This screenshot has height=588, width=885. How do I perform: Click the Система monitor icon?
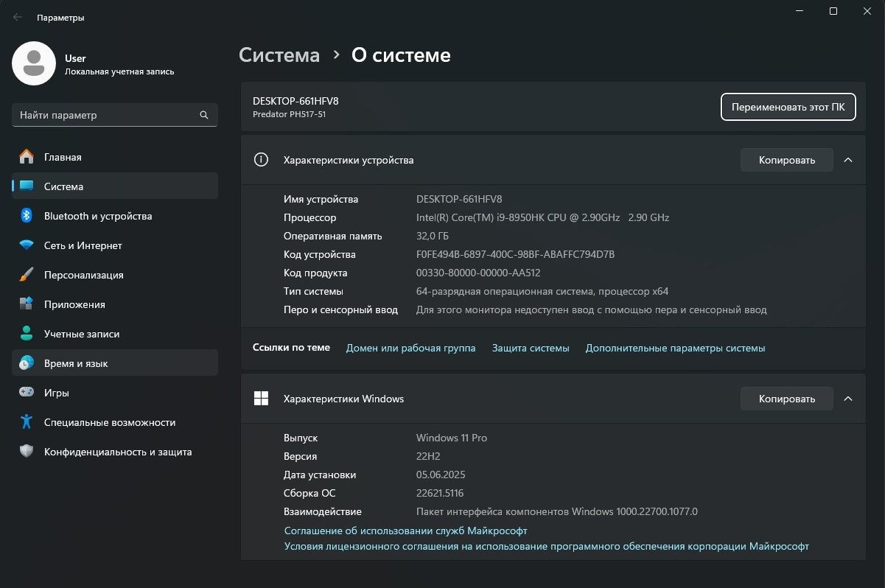coord(27,186)
